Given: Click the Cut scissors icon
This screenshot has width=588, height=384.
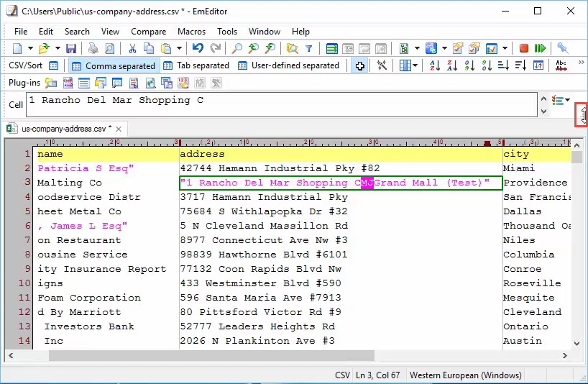Looking at the screenshot, I should point(132,48).
